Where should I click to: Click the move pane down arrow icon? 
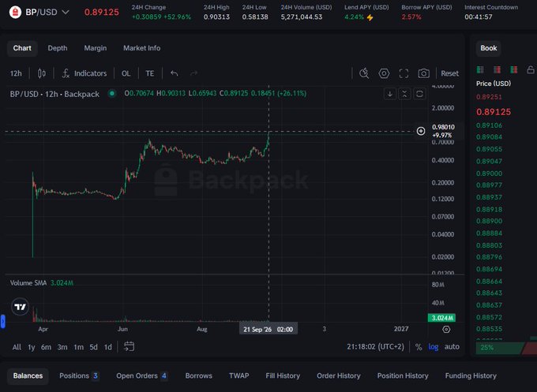point(390,94)
